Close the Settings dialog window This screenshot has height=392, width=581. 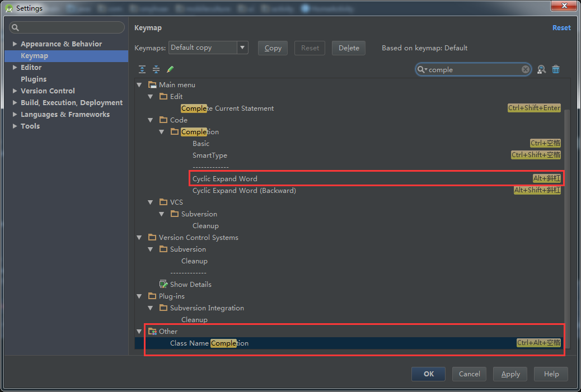pyautogui.click(x=564, y=6)
